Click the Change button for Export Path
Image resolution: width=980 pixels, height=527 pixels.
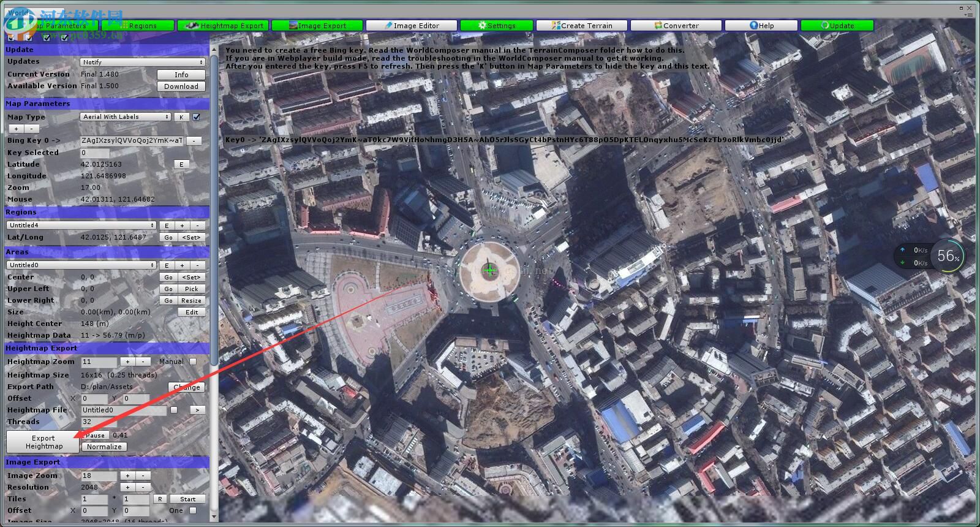[186, 387]
